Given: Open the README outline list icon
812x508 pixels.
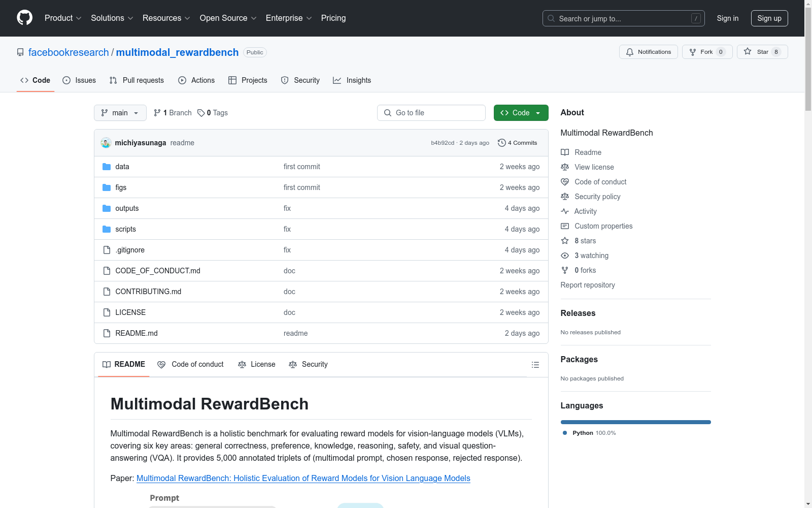Looking at the screenshot, I should 535,365.
